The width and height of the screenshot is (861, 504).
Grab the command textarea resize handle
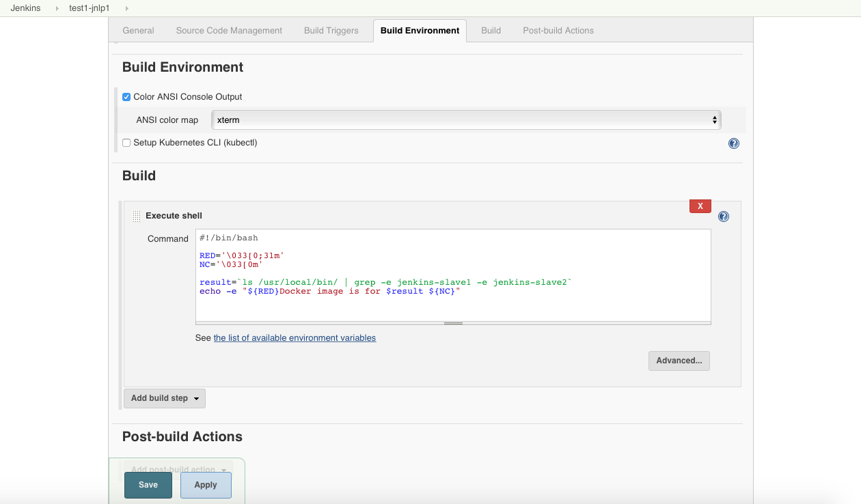[x=453, y=323]
